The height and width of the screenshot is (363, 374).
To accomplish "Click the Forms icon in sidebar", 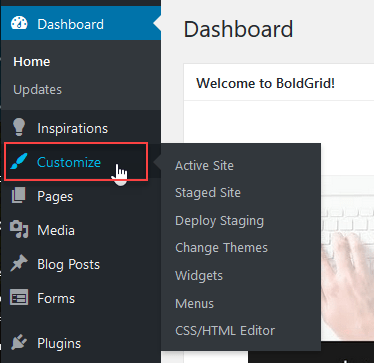I will 19,297.
